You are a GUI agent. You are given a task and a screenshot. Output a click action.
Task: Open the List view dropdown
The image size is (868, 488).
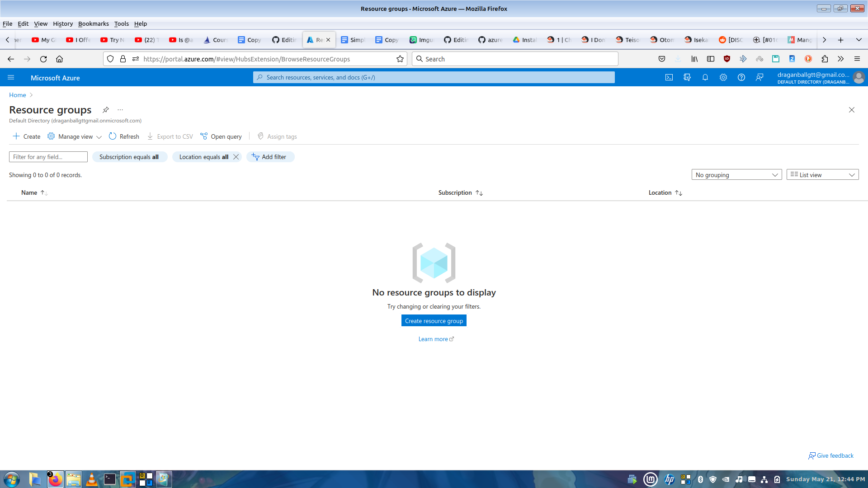(x=822, y=175)
